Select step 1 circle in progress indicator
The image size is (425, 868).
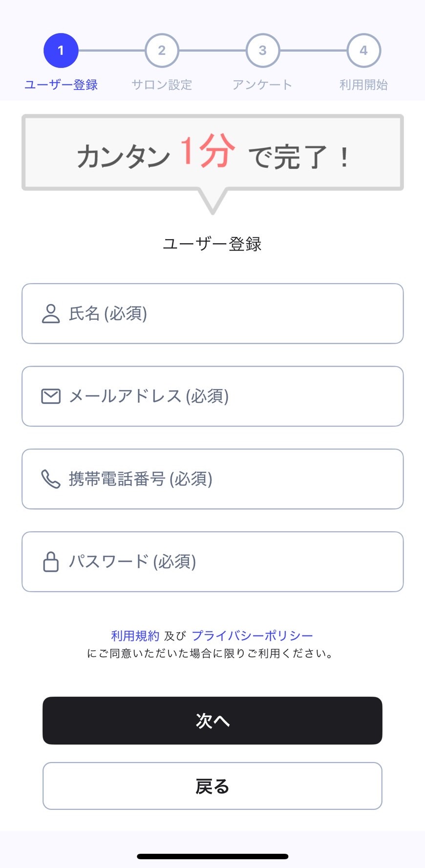pyautogui.click(x=61, y=50)
